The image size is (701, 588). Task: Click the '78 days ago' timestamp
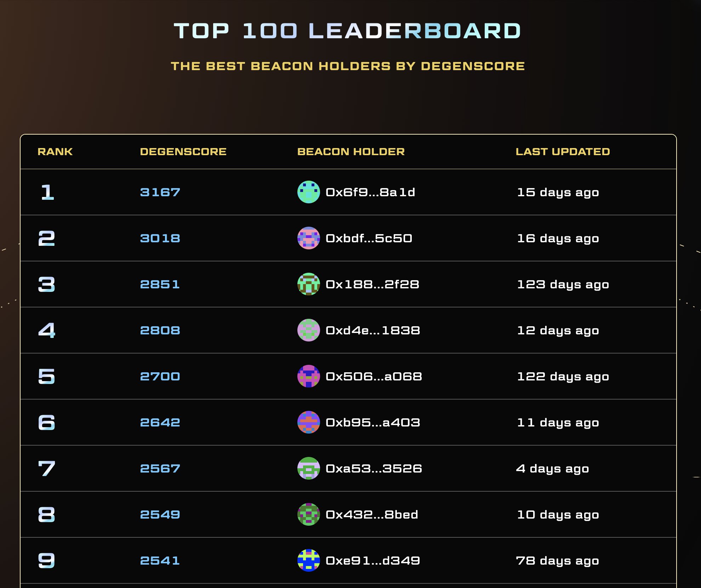[x=558, y=561]
